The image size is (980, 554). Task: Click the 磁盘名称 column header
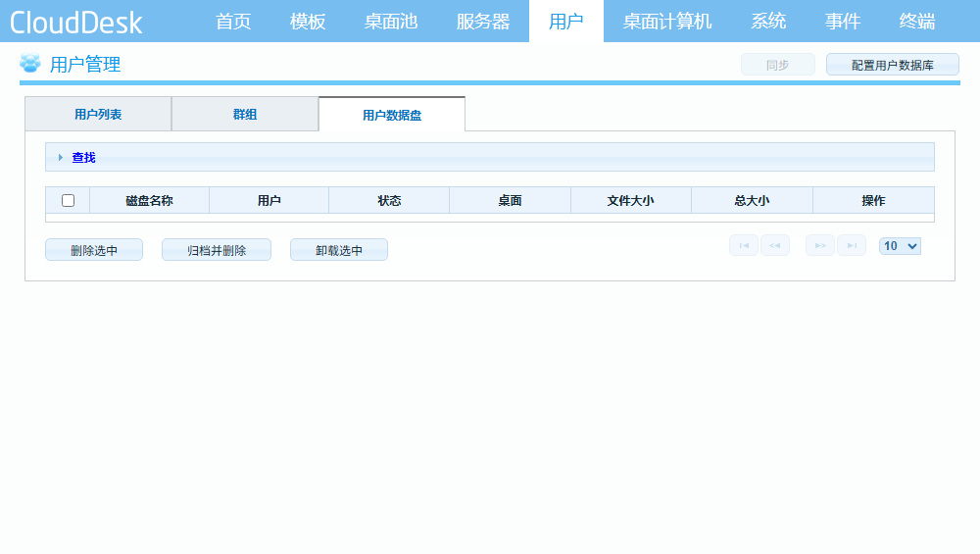pyautogui.click(x=149, y=201)
